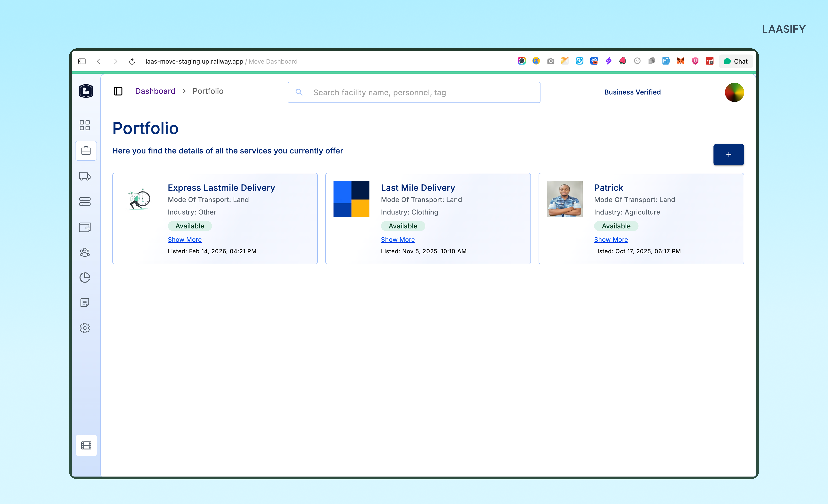828x504 pixels.
Task: Click the film reel icon at sidebar bottom
Action: pos(86,445)
